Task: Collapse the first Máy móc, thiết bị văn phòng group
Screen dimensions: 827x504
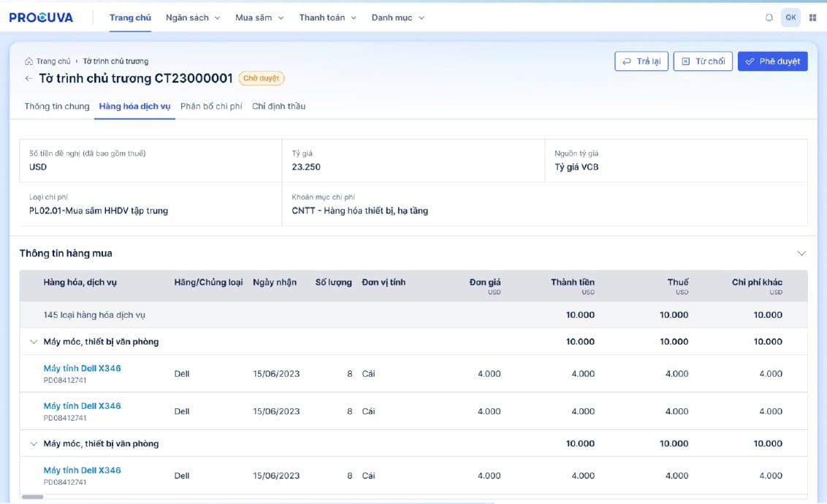Action: point(34,342)
